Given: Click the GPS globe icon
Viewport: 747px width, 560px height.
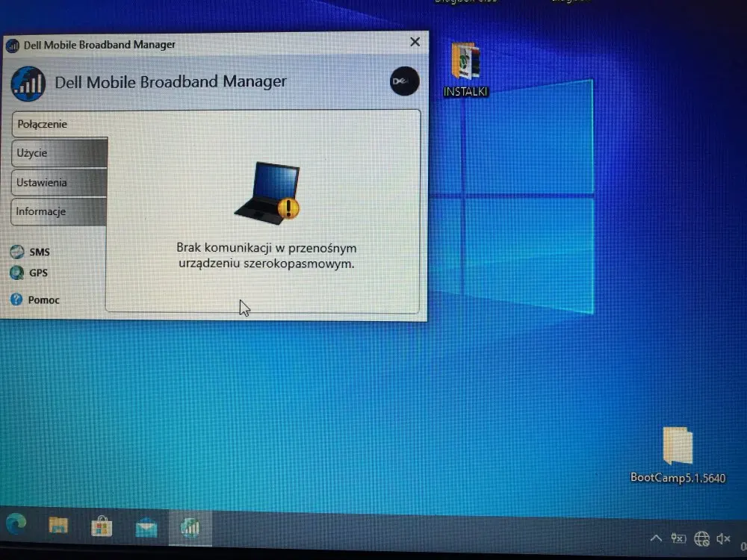Looking at the screenshot, I should pyautogui.click(x=16, y=273).
